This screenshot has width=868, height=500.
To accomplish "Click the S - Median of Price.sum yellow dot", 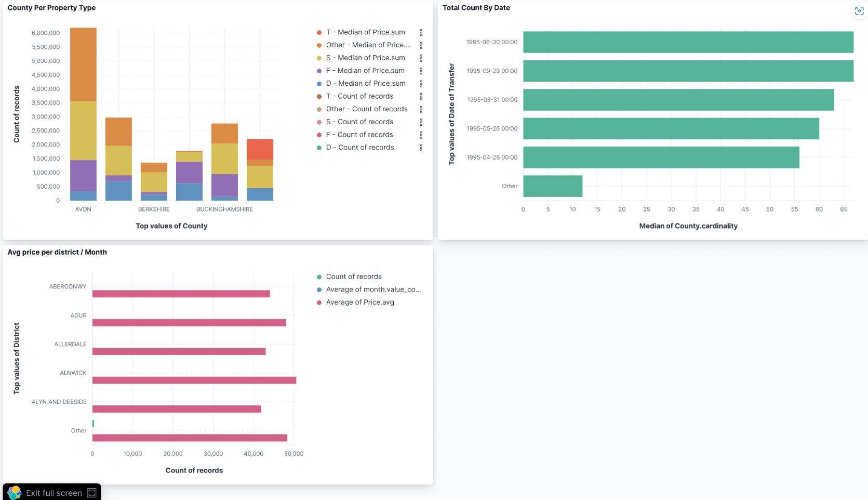I will click(x=319, y=58).
